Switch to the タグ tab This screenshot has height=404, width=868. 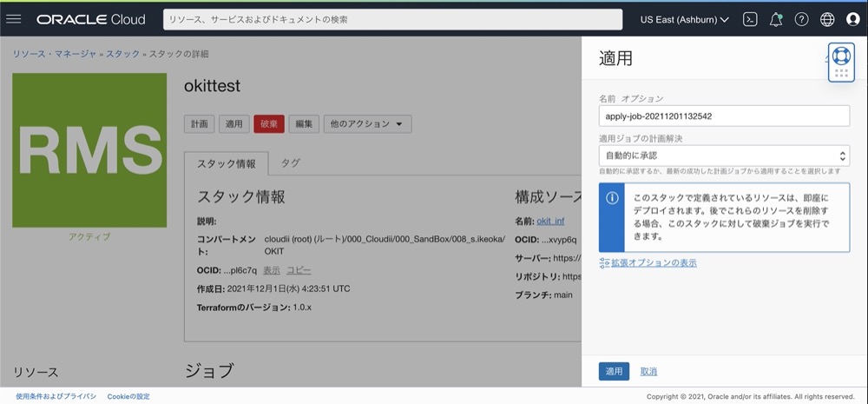(290, 162)
